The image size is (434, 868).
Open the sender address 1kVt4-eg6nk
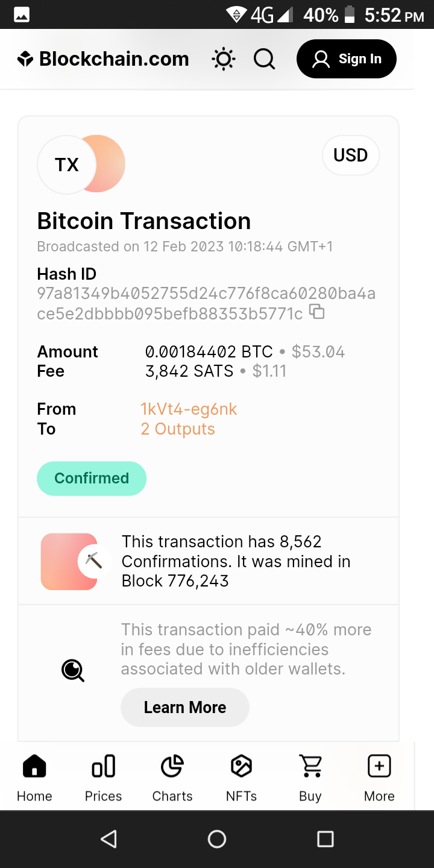point(189,409)
